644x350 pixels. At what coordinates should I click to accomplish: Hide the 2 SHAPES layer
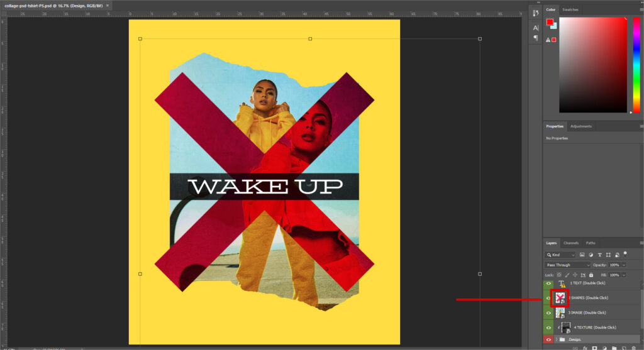[x=548, y=298]
